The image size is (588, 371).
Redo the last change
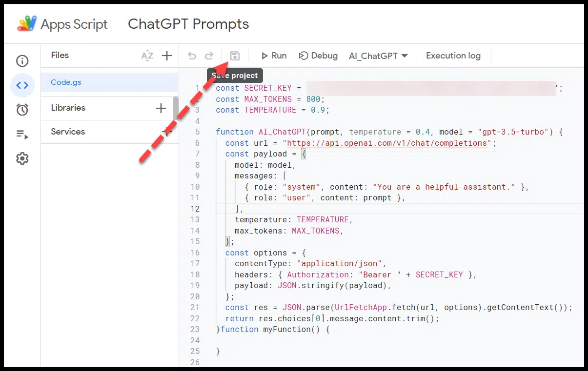[x=209, y=55]
